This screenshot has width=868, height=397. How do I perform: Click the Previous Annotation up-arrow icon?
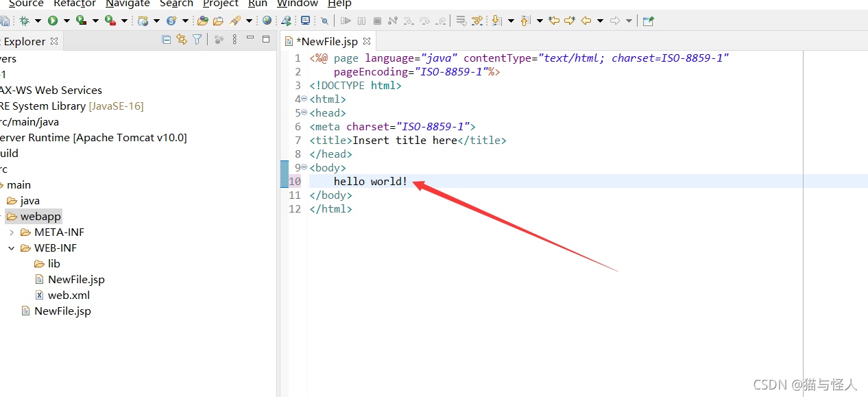pos(525,21)
